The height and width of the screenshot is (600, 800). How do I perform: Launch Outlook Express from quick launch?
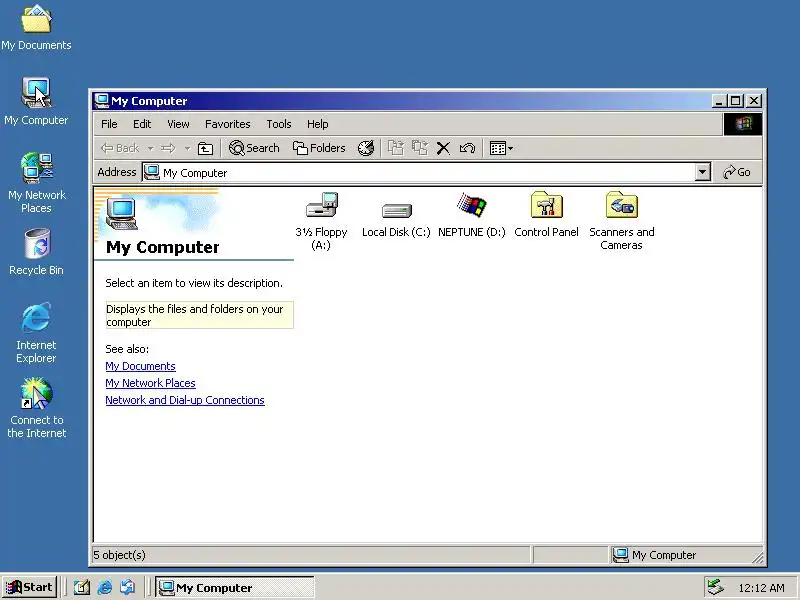point(128,588)
